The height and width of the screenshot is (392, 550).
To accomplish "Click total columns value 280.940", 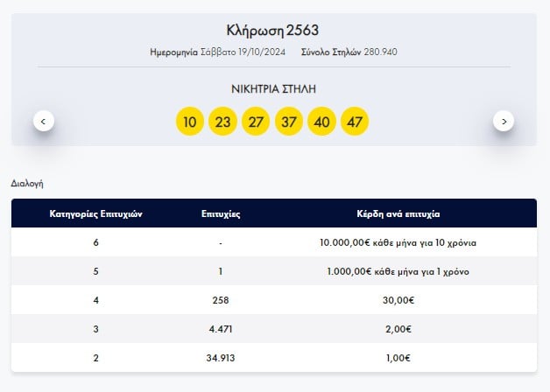I will pyautogui.click(x=381, y=52).
